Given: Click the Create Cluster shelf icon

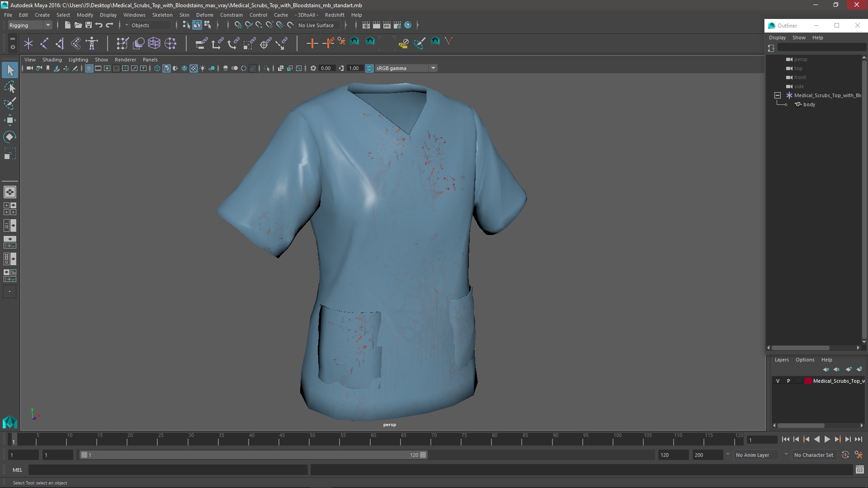Looking at the screenshot, I should coord(170,43).
